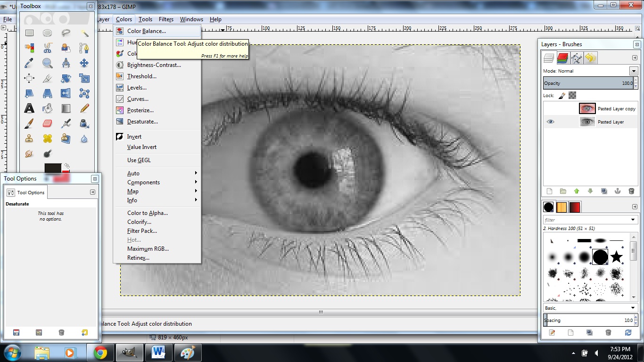The width and height of the screenshot is (644, 362).
Task: Open Google Chrome from the taskbar
Action: 100,353
